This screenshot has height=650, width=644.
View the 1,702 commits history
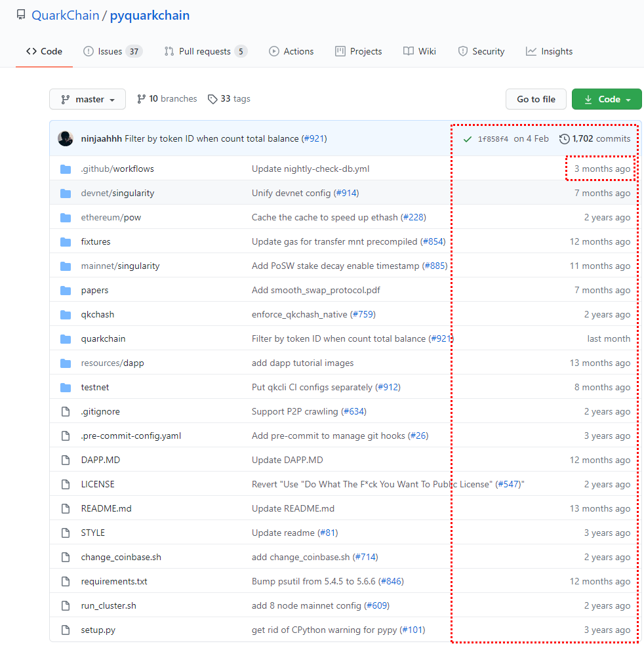click(x=595, y=139)
